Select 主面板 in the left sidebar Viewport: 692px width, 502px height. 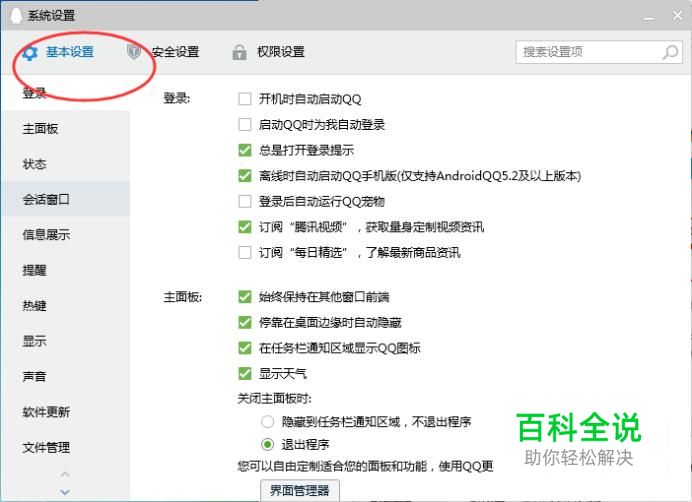65,128
